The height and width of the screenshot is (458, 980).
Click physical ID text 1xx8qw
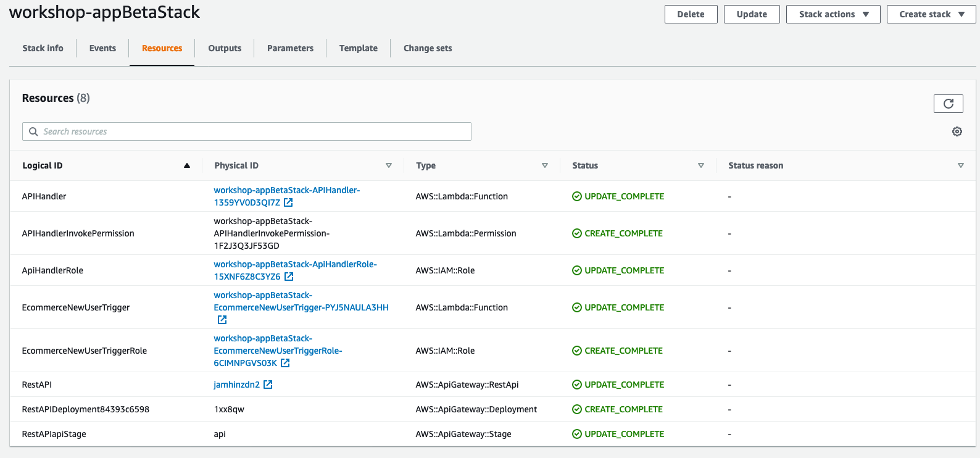coord(229,409)
